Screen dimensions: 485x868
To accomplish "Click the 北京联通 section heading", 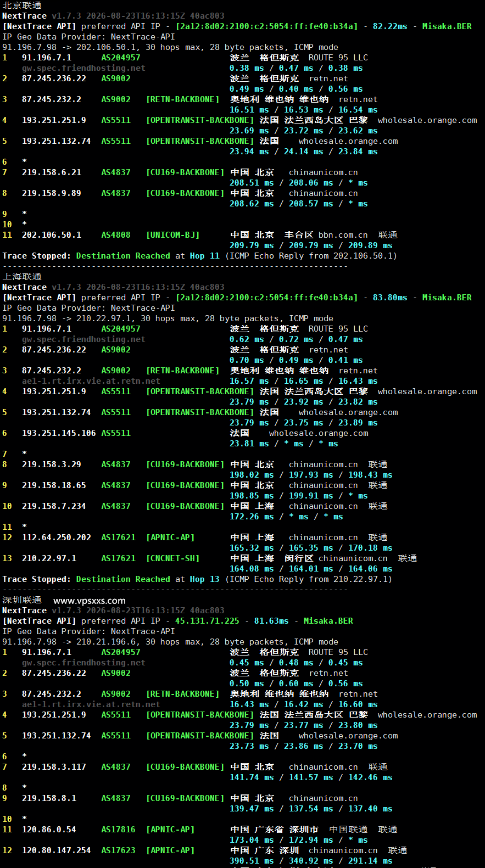I will [22, 5].
